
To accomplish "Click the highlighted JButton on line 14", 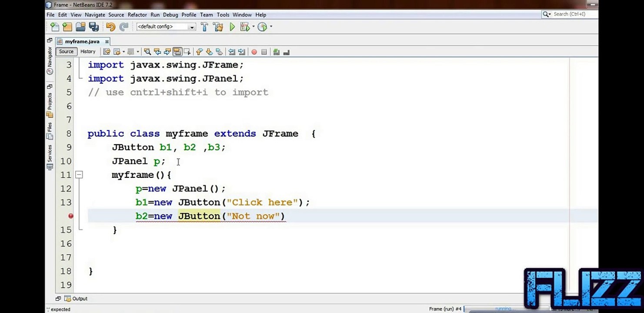I will pos(199,216).
